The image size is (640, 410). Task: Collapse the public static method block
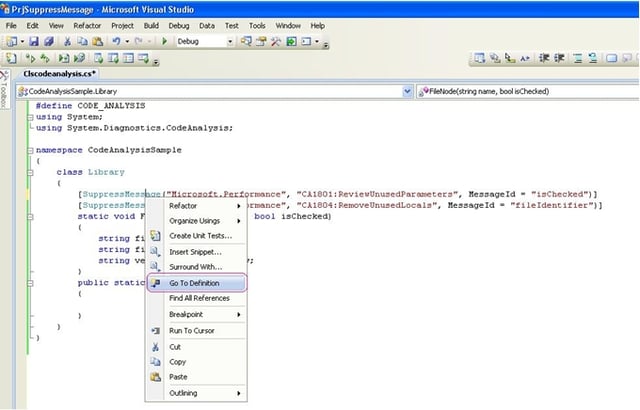click(30, 283)
